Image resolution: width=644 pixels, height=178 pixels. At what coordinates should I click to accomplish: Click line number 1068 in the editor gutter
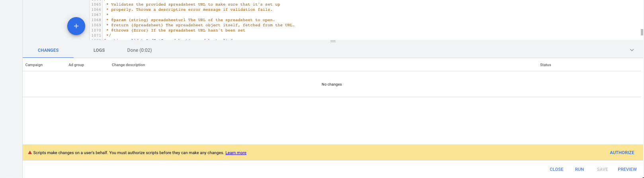tap(96, 20)
